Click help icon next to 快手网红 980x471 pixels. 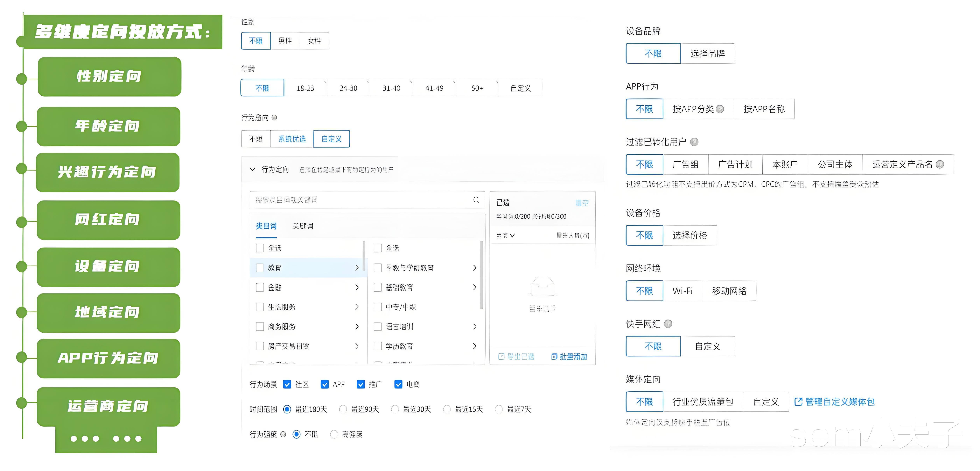click(668, 324)
